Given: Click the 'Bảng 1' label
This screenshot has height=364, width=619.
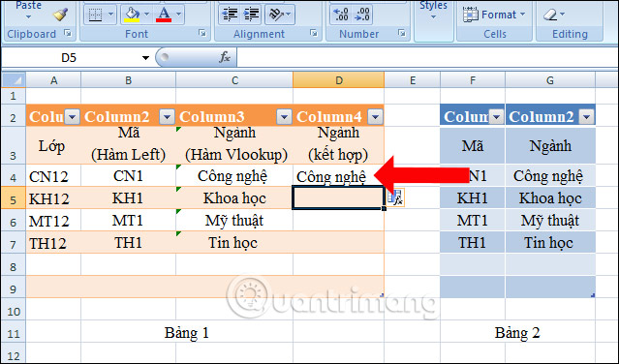Looking at the screenshot, I should click(186, 333).
